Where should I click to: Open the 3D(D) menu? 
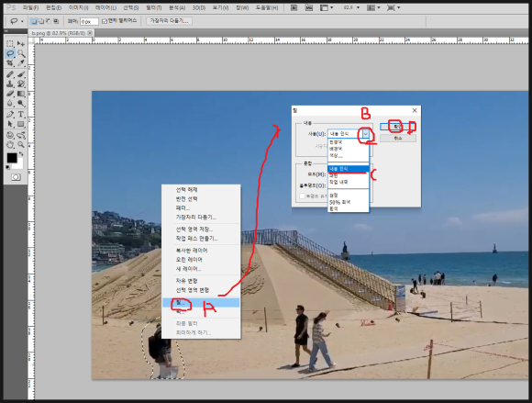click(x=199, y=7)
